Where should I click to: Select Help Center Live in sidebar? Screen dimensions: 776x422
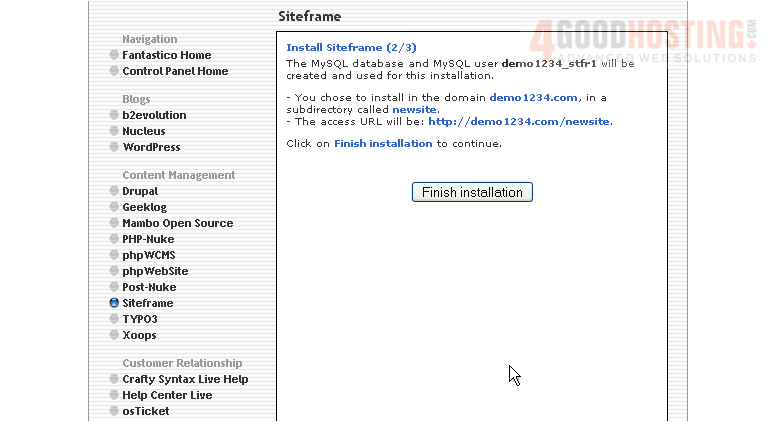click(x=167, y=395)
